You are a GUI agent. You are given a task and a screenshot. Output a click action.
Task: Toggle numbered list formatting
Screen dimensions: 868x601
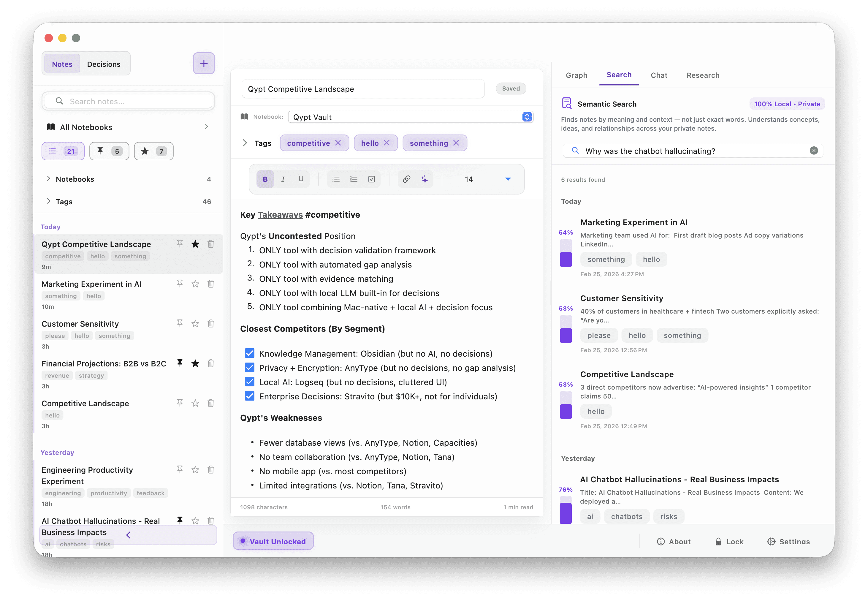pos(354,179)
